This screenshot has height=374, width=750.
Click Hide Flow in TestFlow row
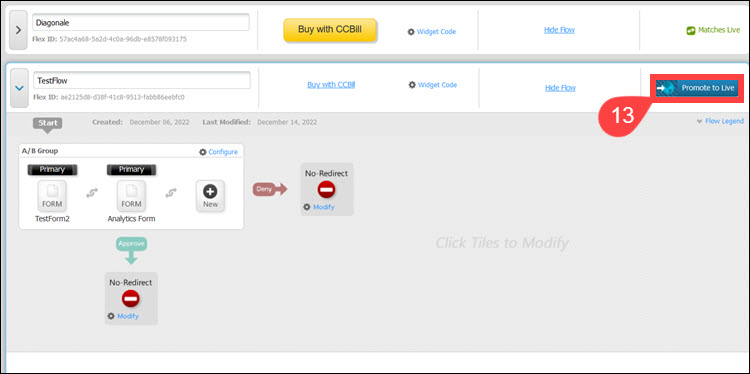(x=560, y=88)
